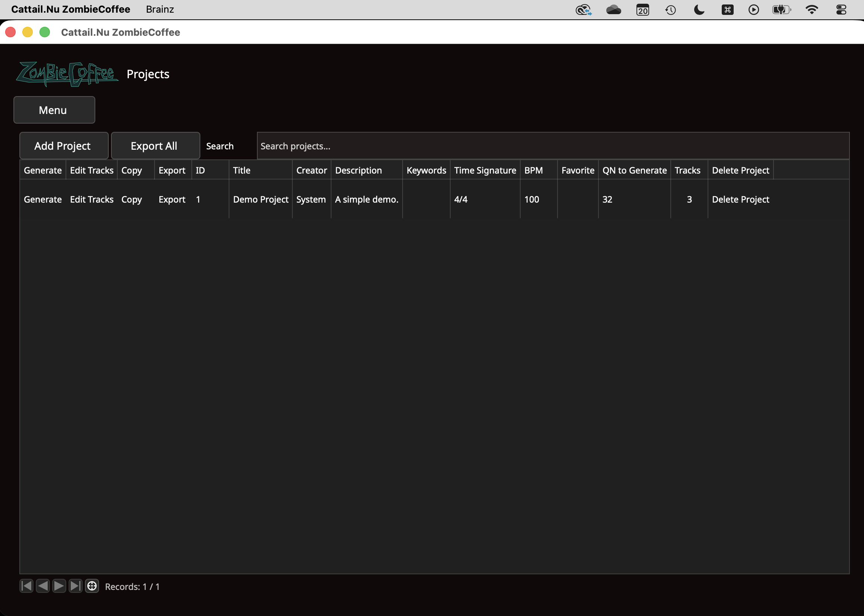Go to first record navigation icon
The width and height of the screenshot is (864, 616).
pos(26,586)
